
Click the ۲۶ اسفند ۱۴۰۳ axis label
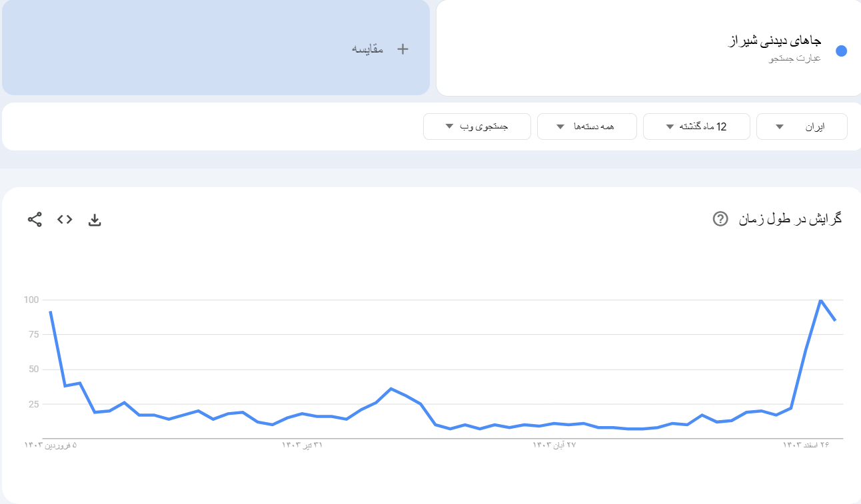(x=806, y=445)
